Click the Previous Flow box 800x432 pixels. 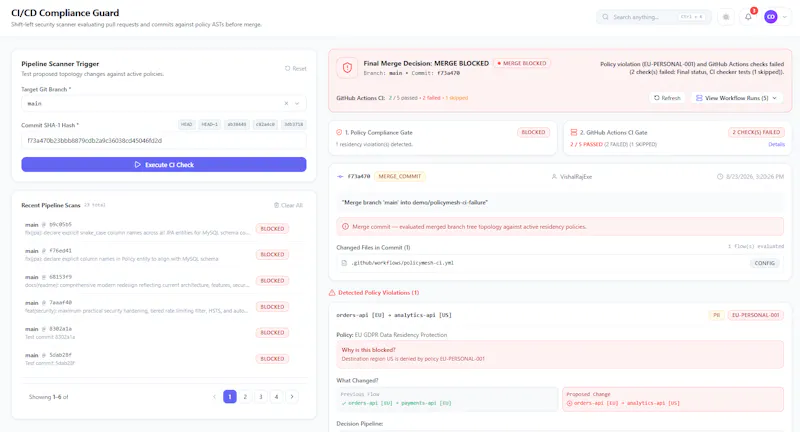447,399
